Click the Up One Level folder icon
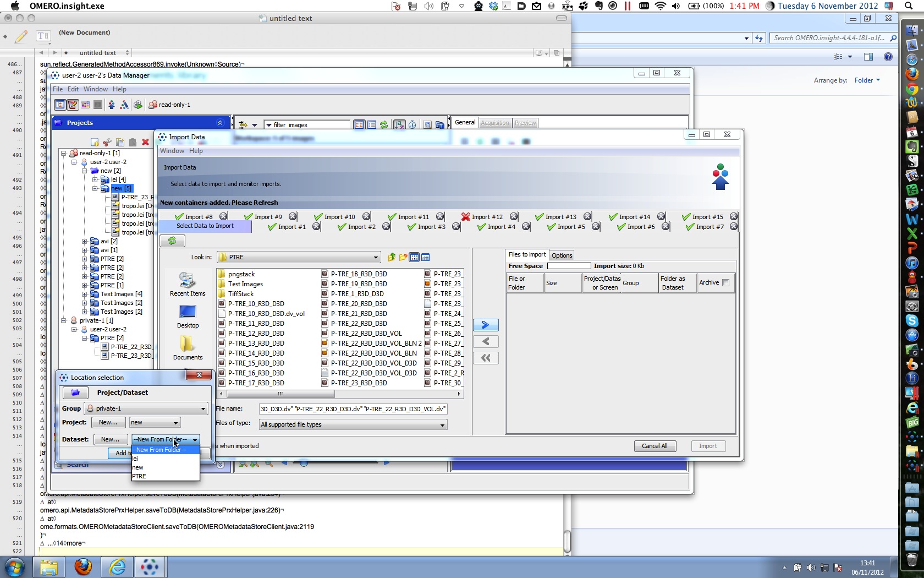Screen dimensions: 924x578 click(392, 257)
